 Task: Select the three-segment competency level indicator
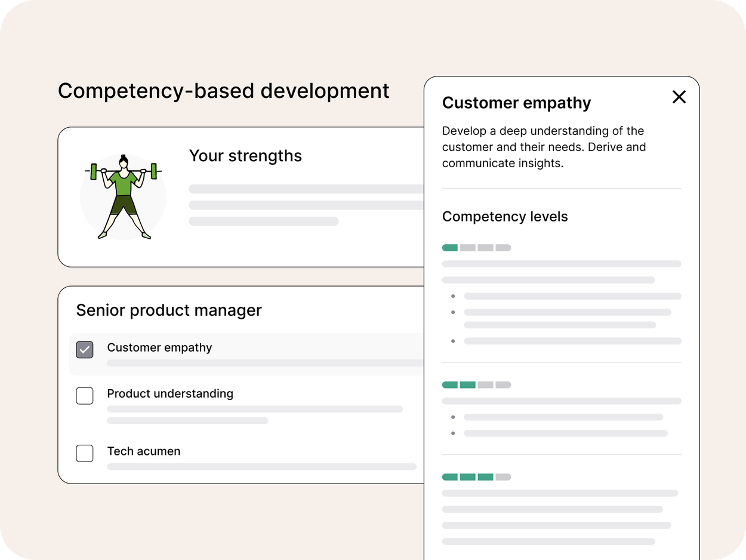[476, 477]
